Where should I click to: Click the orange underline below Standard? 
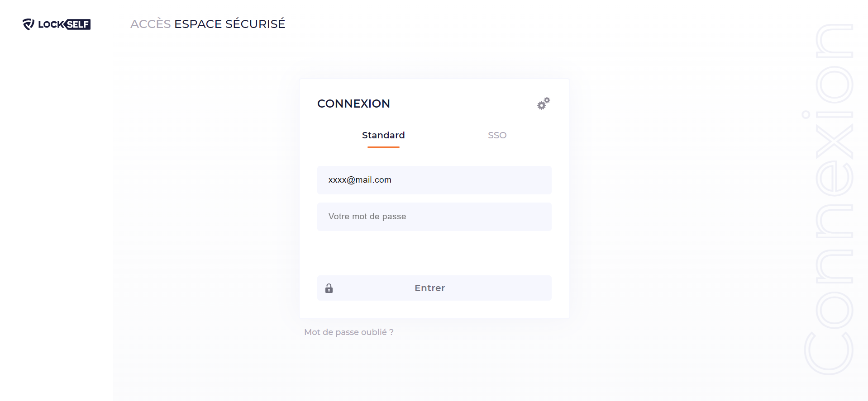pos(383,147)
